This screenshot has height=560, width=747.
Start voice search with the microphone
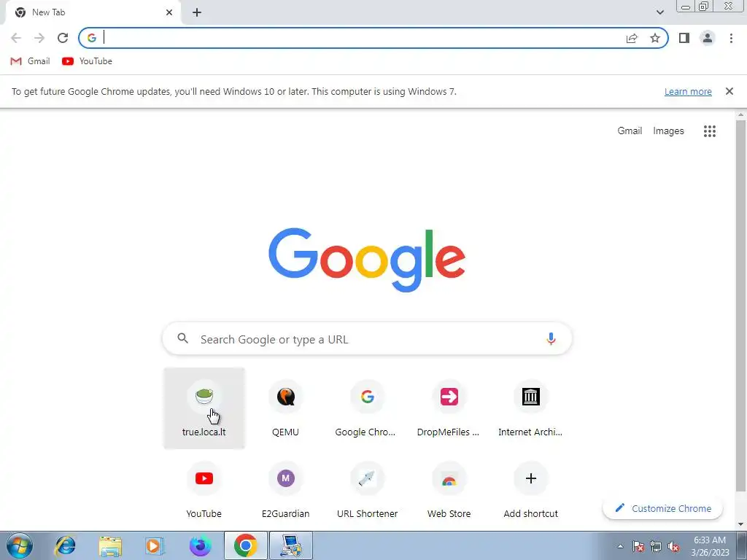(x=551, y=339)
